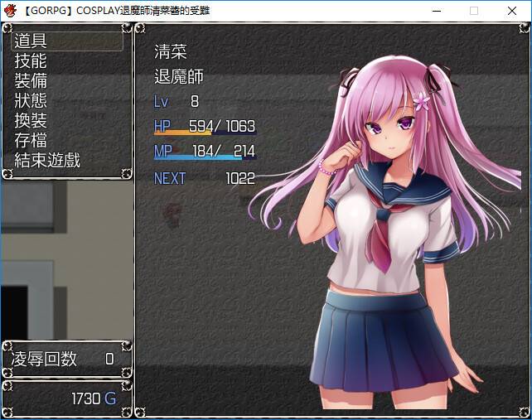Choose 裝備 from the command list
Viewport: 532px width, 420px height.
(x=31, y=81)
